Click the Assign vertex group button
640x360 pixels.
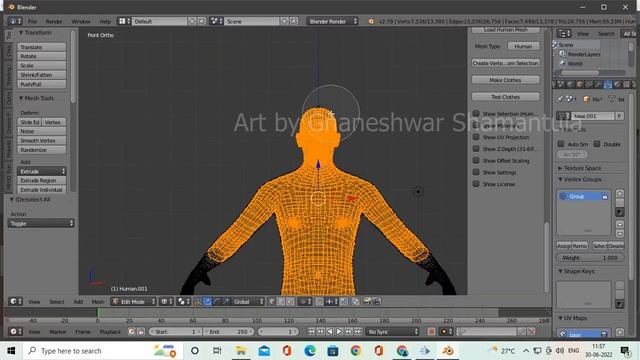click(564, 246)
